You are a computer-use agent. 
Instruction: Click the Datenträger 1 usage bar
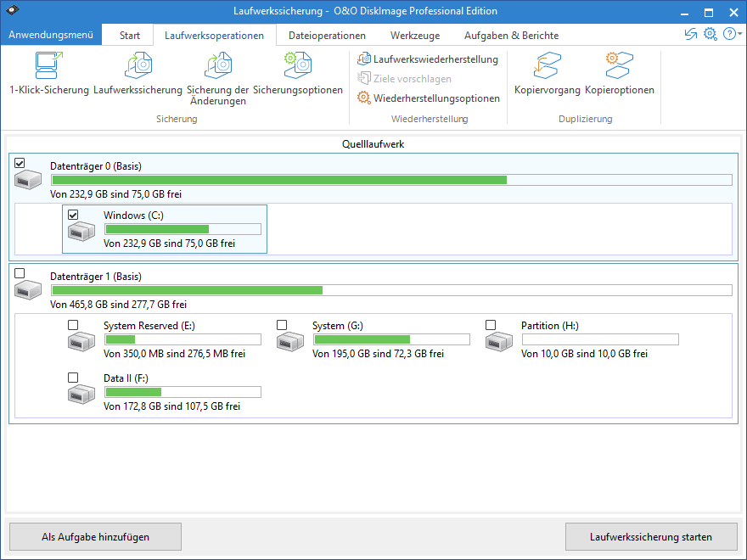pyautogui.click(x=391, y=290)
